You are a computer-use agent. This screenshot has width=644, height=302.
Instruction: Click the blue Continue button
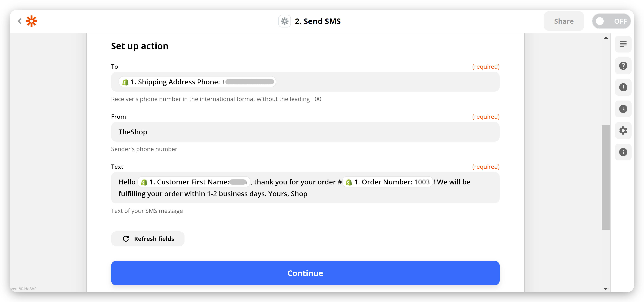305,273
